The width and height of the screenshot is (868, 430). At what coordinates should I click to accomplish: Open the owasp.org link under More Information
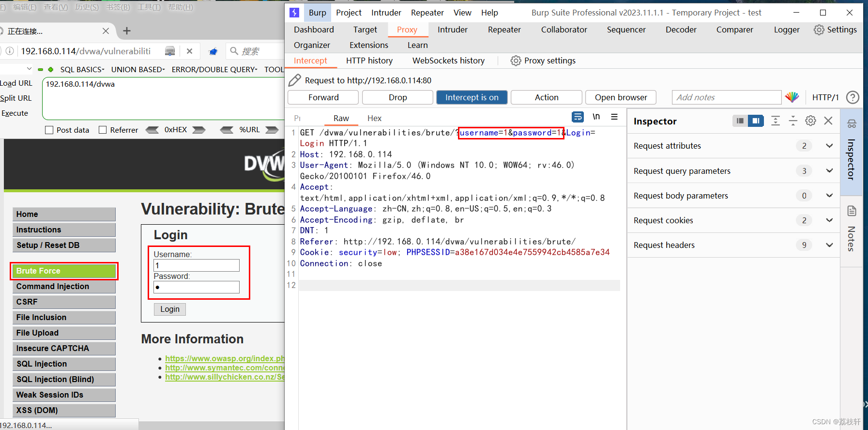click(225, 358)
